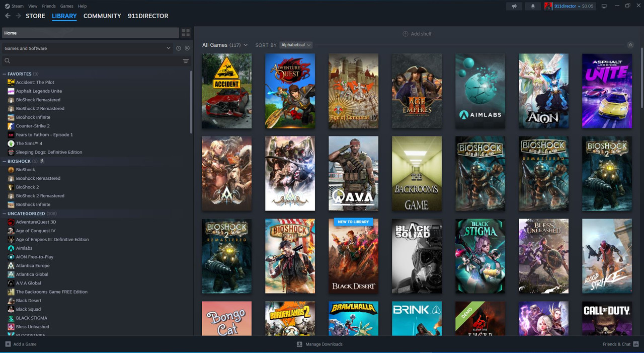Click the search magnifier icon

coord(8,61)
